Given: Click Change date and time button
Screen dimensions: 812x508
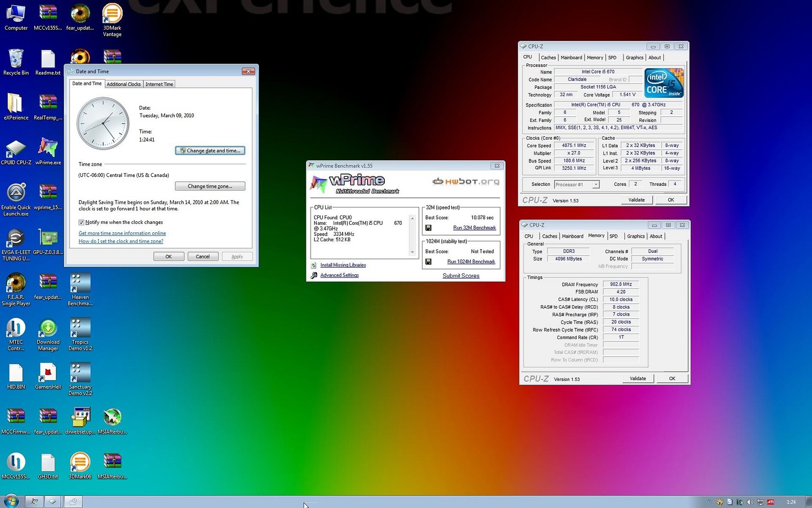Looking at the screenshot, I should (x=210, y=151).
